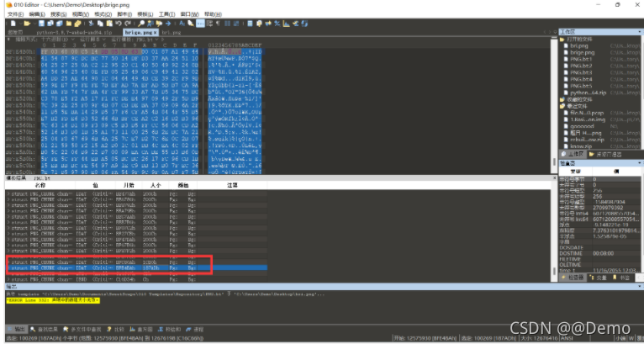Open the 比较 bottom tab
The image size is (644, 344).
point(115,329)
